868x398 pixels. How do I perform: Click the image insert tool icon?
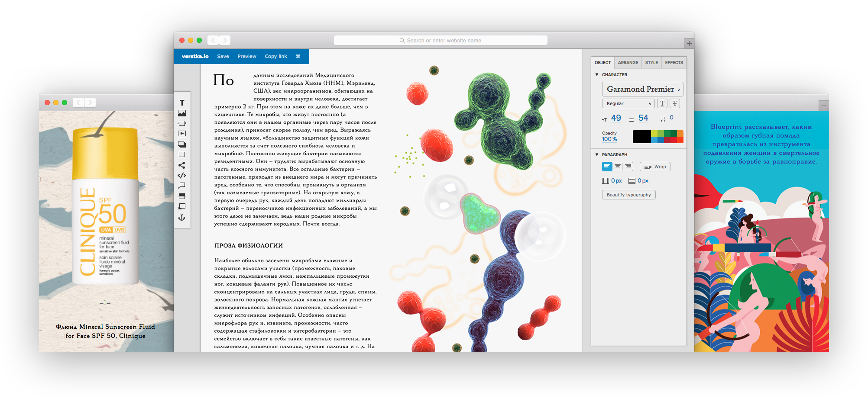click(182, 113)
